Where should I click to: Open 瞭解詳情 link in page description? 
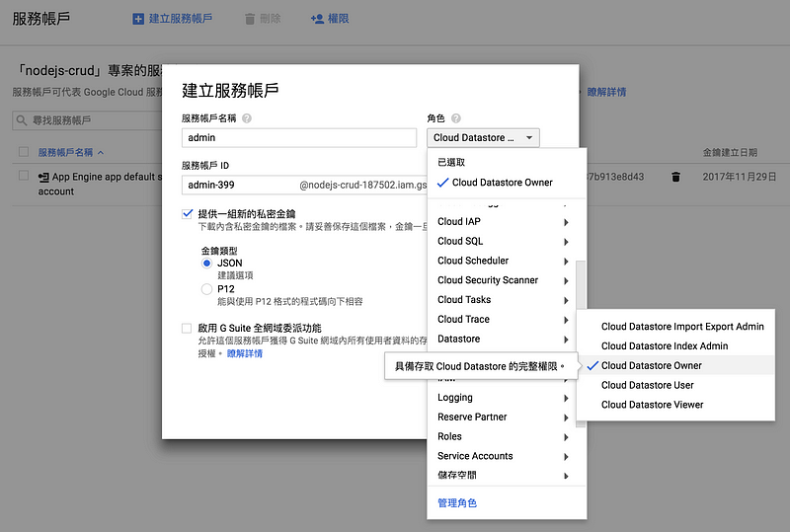point(606,92)
